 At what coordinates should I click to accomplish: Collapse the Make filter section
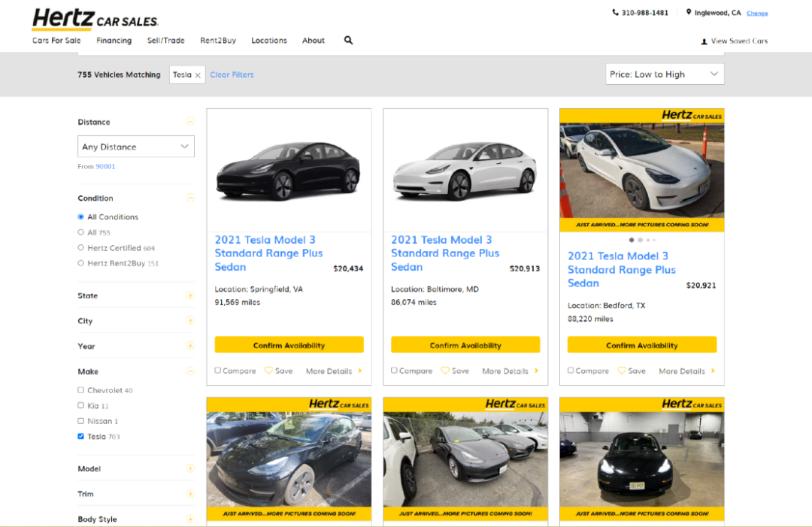(190, 371)
